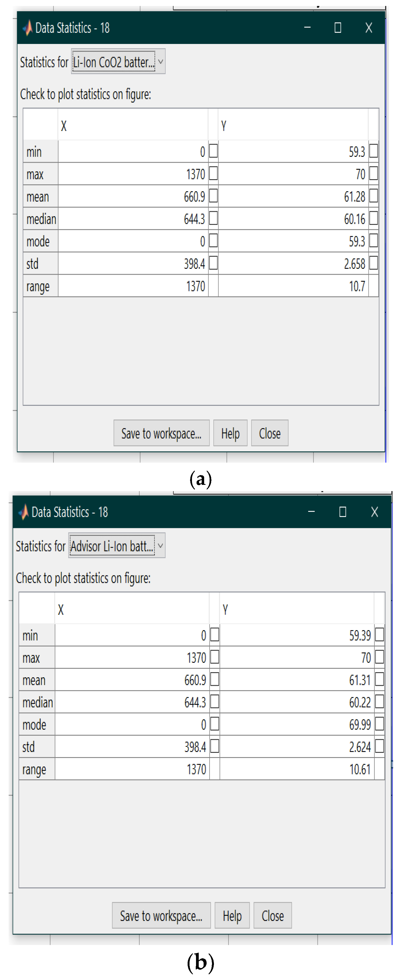Screen dimensions: 398x980
Task: Check the Y min 59.39 plot checkbox
Action: (379, 635)
